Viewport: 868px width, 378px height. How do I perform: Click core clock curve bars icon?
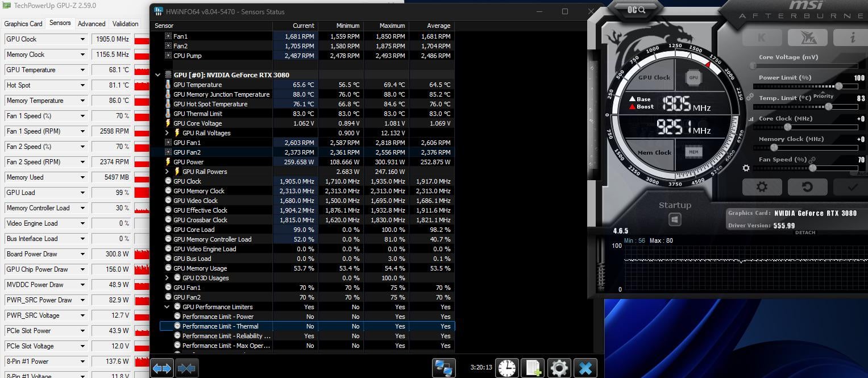tap(751, 119)
